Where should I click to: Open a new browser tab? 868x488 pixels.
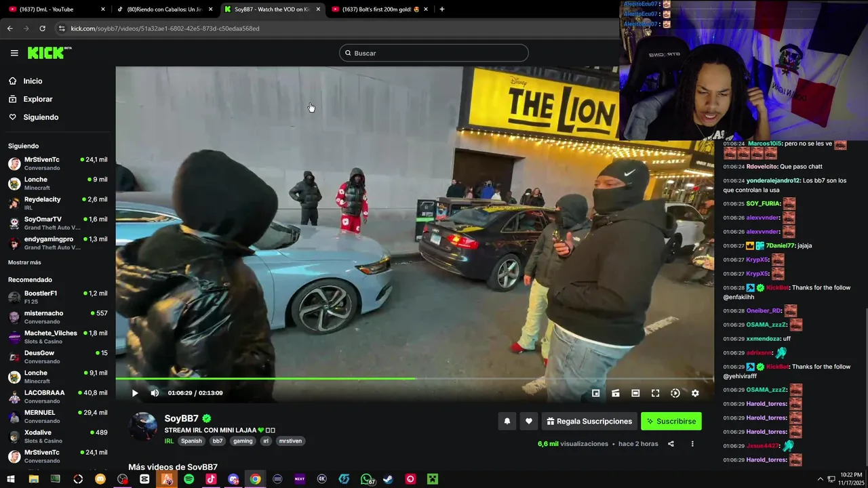tap(442, 9)
